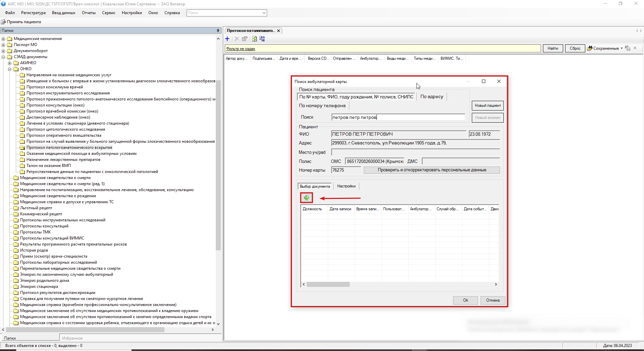Click the Отмена button
This screenshot has height=351, width=644.
click(493, 300)
